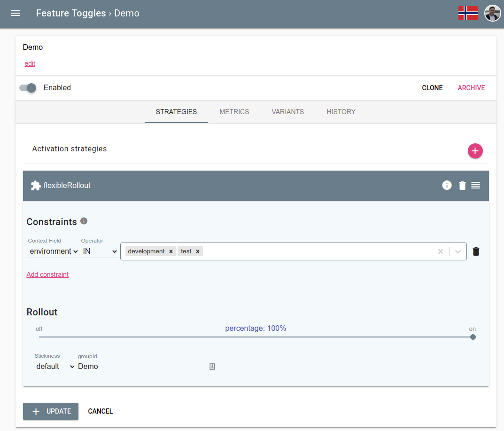Open the Context Field dropdown
Viewport: 504px width, 431px height.
(53, 251)
